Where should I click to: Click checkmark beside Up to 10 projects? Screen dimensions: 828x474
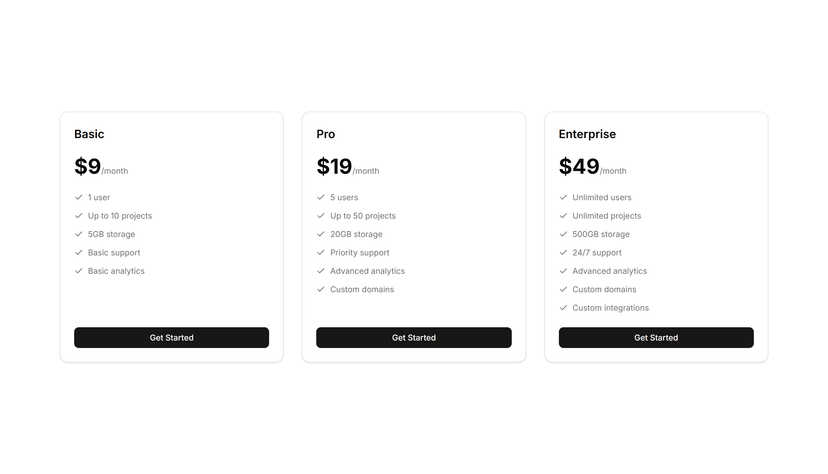pos(79,216)
